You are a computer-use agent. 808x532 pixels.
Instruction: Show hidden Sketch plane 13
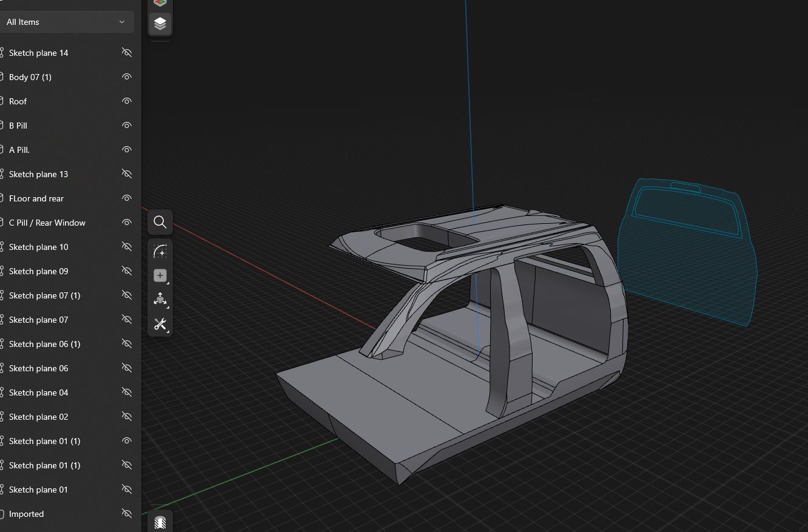(x=127, y=174)
